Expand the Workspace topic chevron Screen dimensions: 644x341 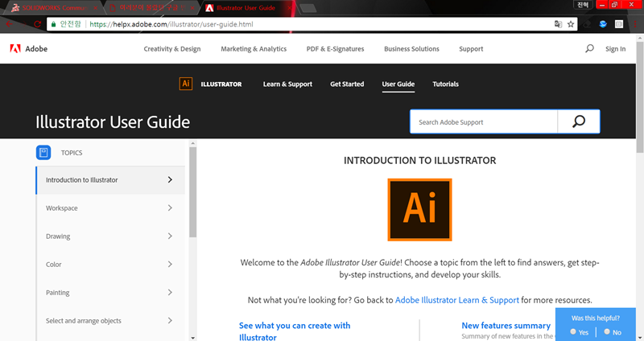point(170,208)
